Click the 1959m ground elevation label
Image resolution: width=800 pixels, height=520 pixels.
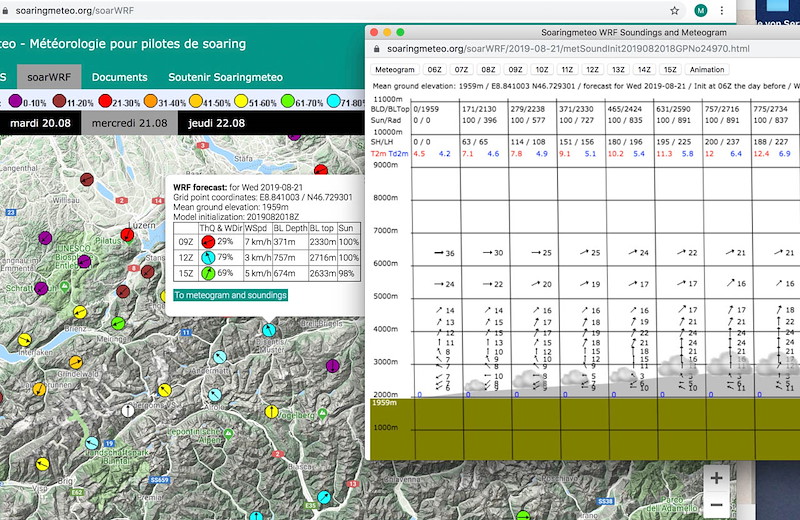pos(384,403)
